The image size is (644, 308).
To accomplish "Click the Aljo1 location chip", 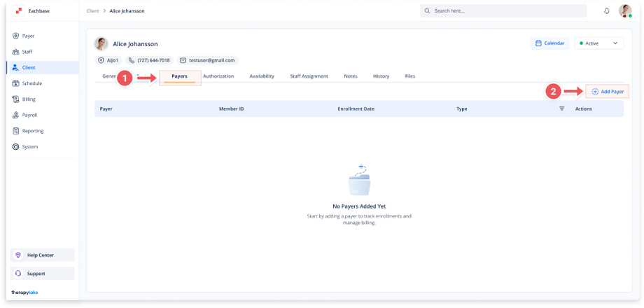I will (108, 60).
